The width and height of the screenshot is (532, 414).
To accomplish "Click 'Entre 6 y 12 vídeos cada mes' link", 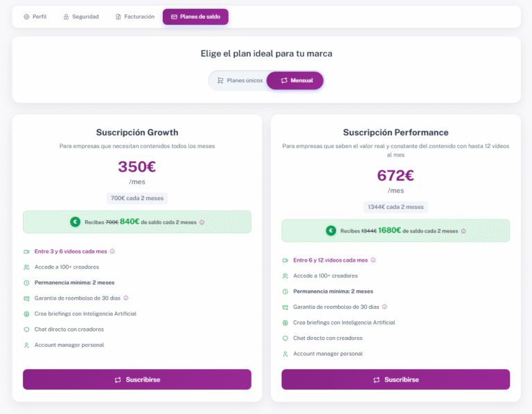I will tap(330, 260).
